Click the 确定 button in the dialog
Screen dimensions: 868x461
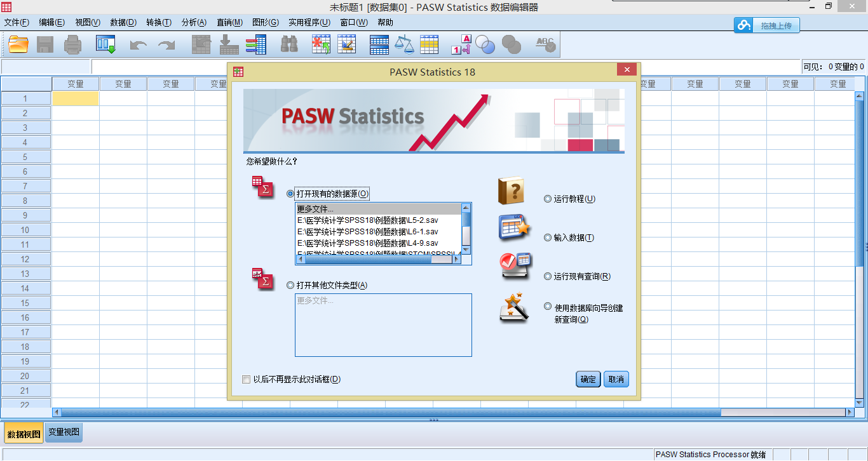coord(587,378)
